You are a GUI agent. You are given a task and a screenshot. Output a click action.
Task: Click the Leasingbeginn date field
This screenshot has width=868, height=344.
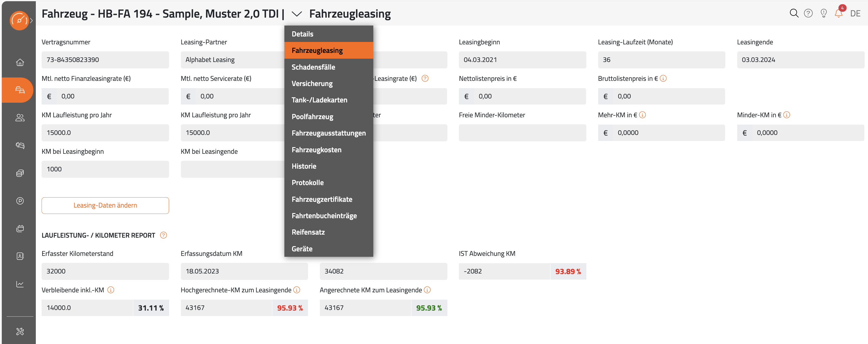(522, 60)
